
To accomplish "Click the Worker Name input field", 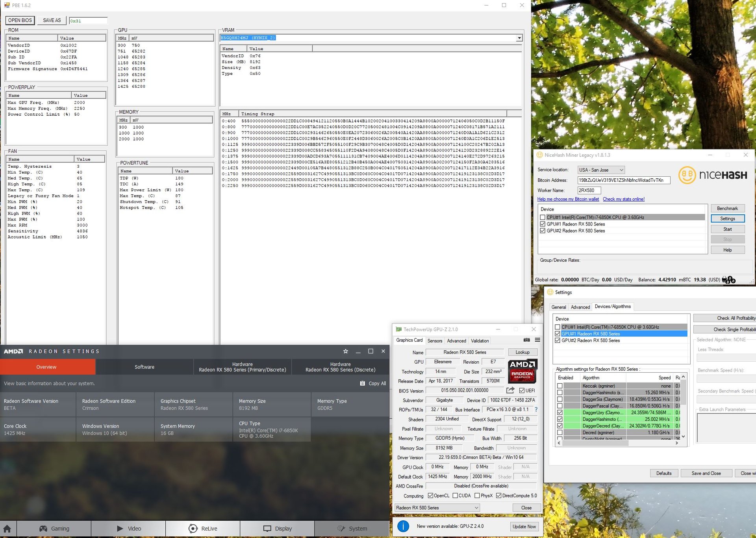I will [x=589, y=190].
